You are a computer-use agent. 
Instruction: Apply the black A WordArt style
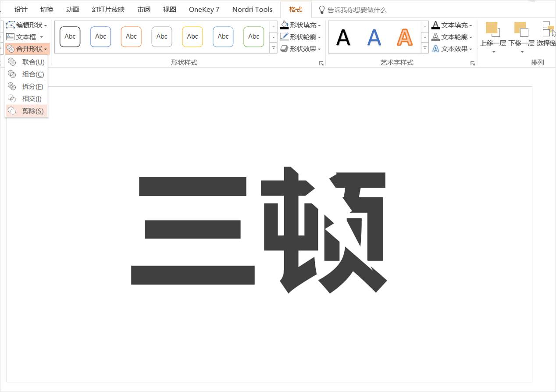click(x=343, y=37)
